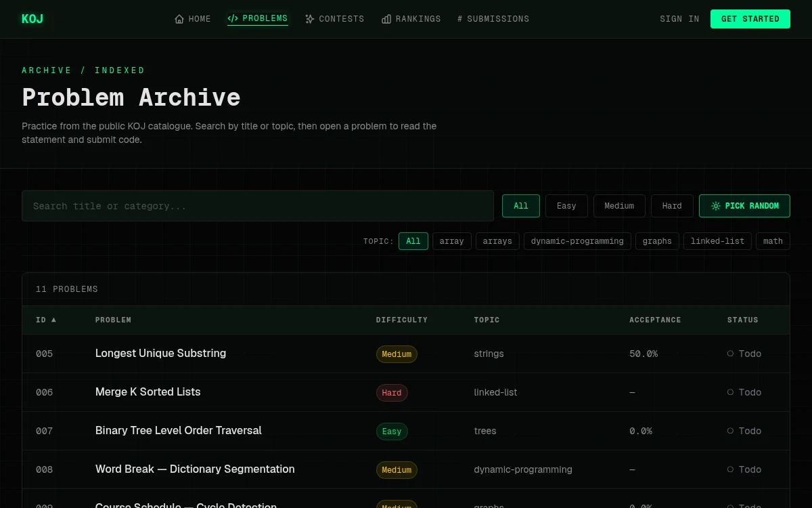Image resolution: width=812 pixels, height=508 pixels.
Task: Go to the Rankings page
Action: point(411,19)
